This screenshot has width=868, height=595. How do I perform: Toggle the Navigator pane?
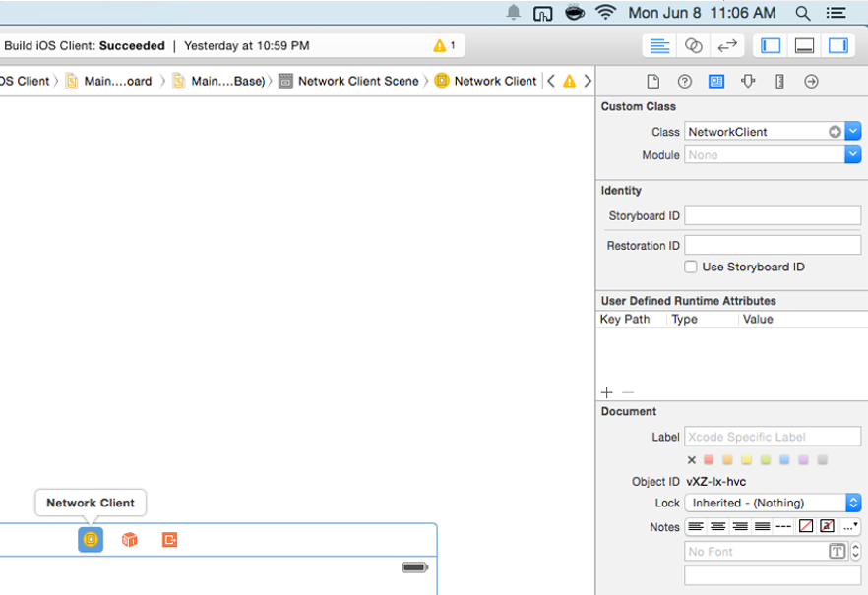point(771,46)
